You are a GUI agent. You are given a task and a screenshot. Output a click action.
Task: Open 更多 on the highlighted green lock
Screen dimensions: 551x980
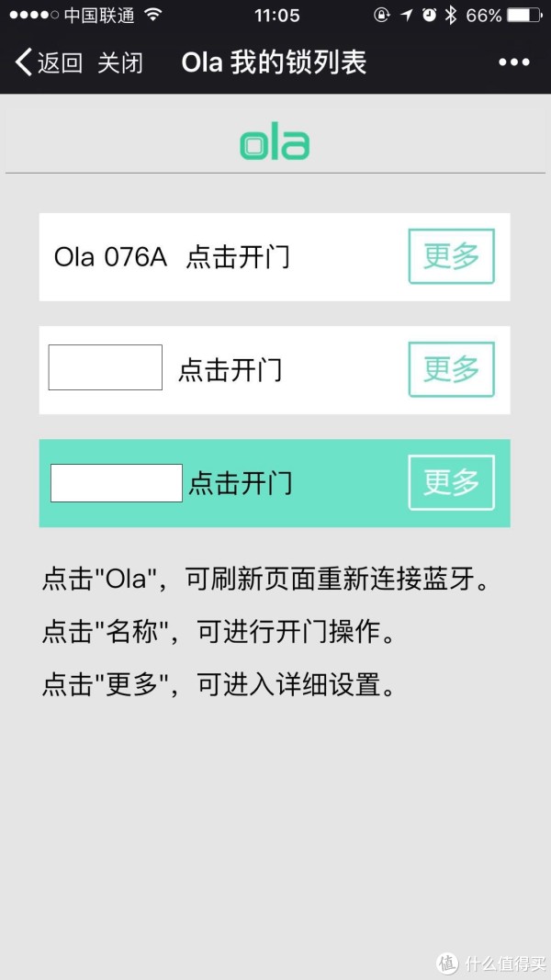pyautogui.click(x=452, y=482)
